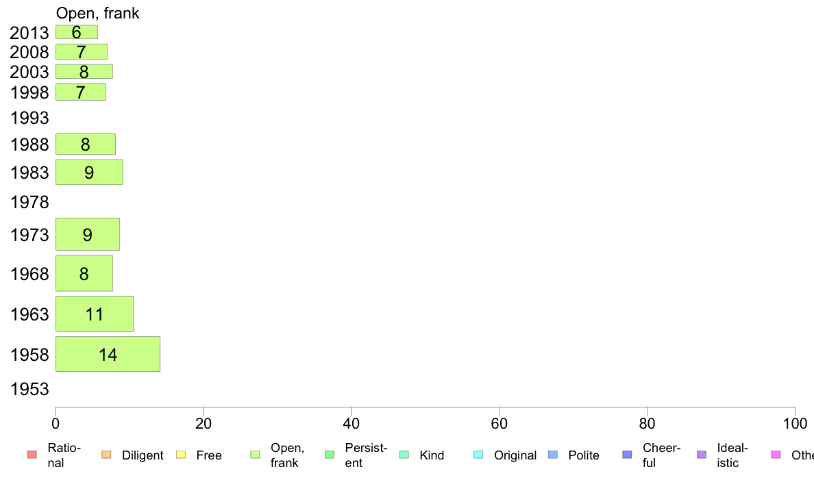Image resolution: width=814 pixels, height=504 pixels.
Task: Toggle the Open, frank legend swatch
Action: click(x=255, y=455)
